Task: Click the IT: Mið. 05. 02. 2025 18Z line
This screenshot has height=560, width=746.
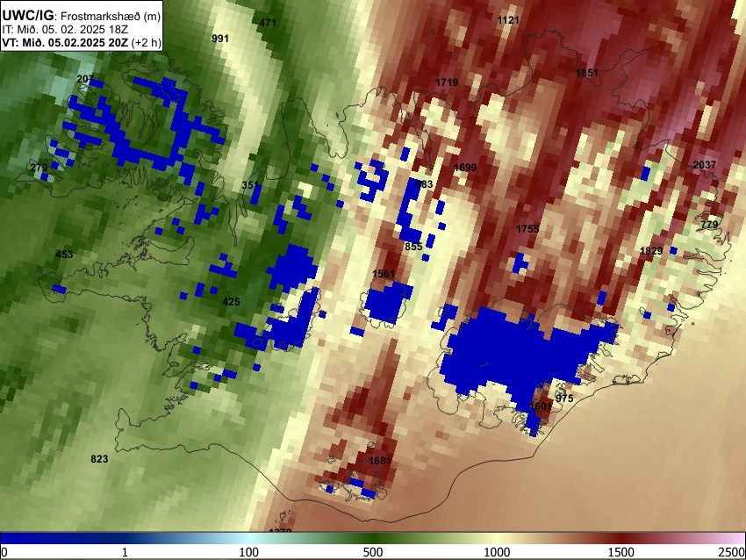Action: pos(65,30)
